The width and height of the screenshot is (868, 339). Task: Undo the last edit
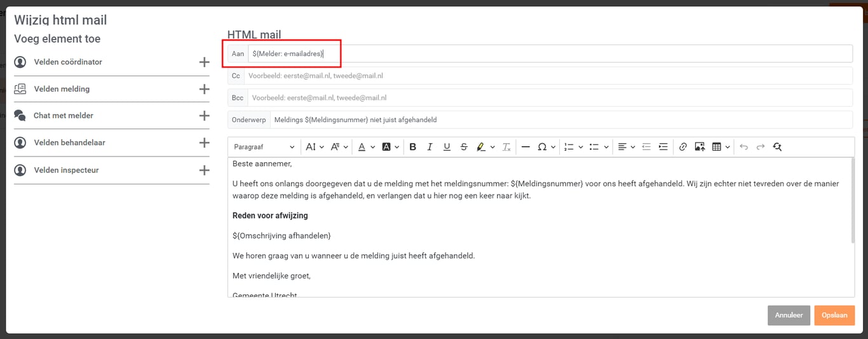pos(743,147)
